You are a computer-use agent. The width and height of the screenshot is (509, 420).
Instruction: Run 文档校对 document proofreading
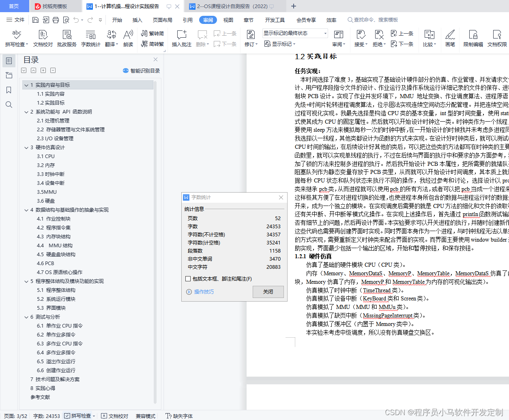[43, 38]
